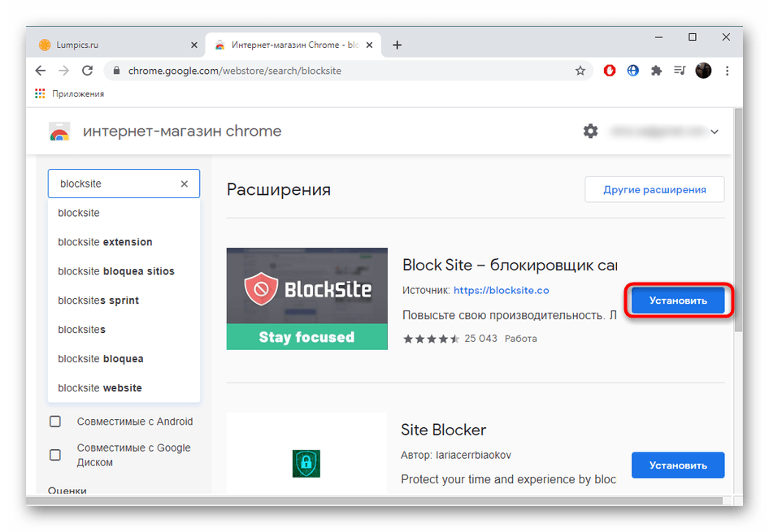The width and height of the screenshot is (769, 532).
Task: Choose the 'blocksite extension' suggestion
Action: [x=105, y=242]
